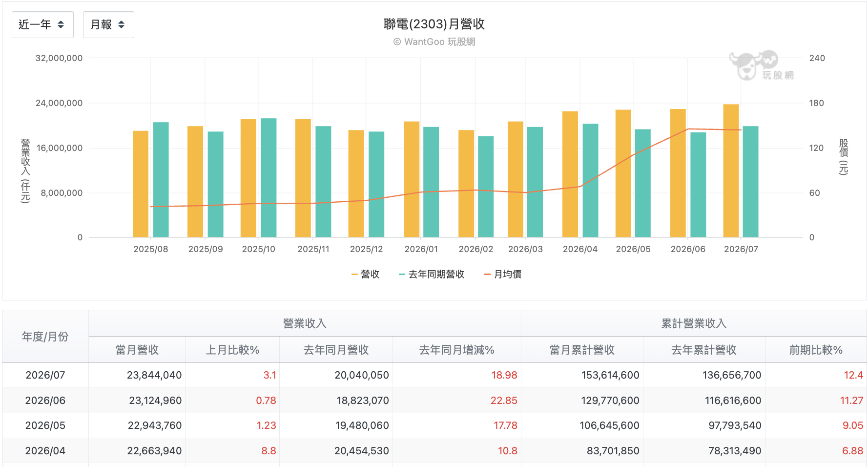Click the teal 2026/05 last-year revenue bar
This screenshot has width=868, height=467.
tap(643, 183)
